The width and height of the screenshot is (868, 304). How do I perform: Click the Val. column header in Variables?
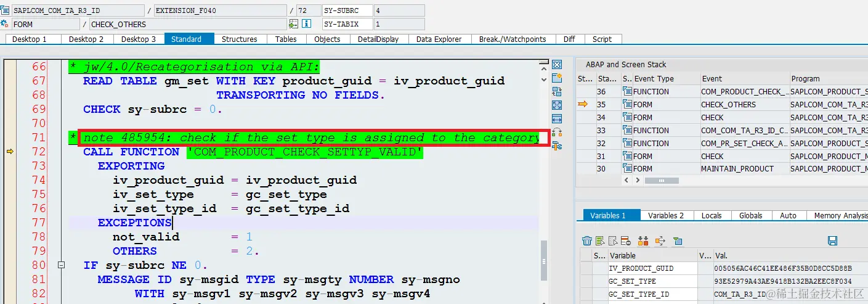[790, 255]
